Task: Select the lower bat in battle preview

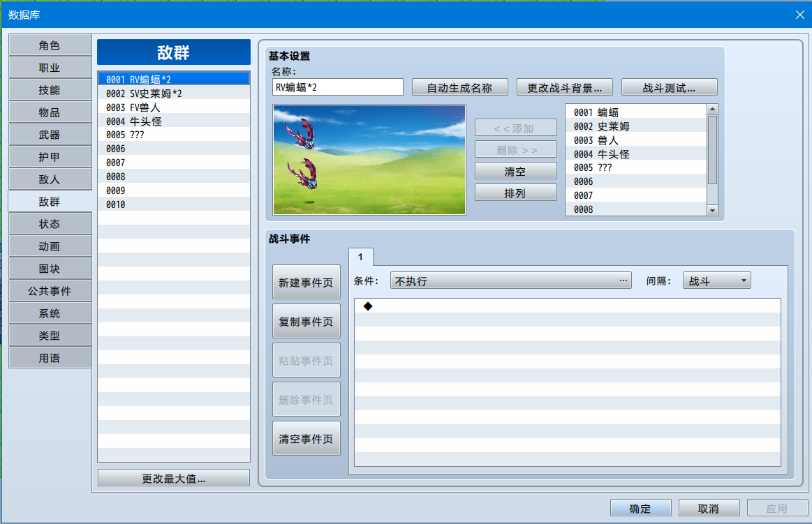Action: click(x=302, y=174)
